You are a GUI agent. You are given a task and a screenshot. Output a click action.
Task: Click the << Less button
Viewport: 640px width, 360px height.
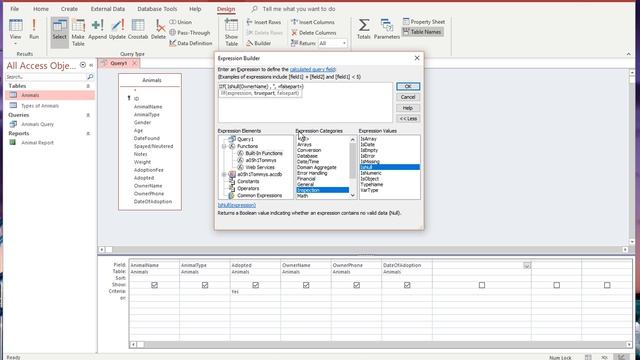point(408,118)
